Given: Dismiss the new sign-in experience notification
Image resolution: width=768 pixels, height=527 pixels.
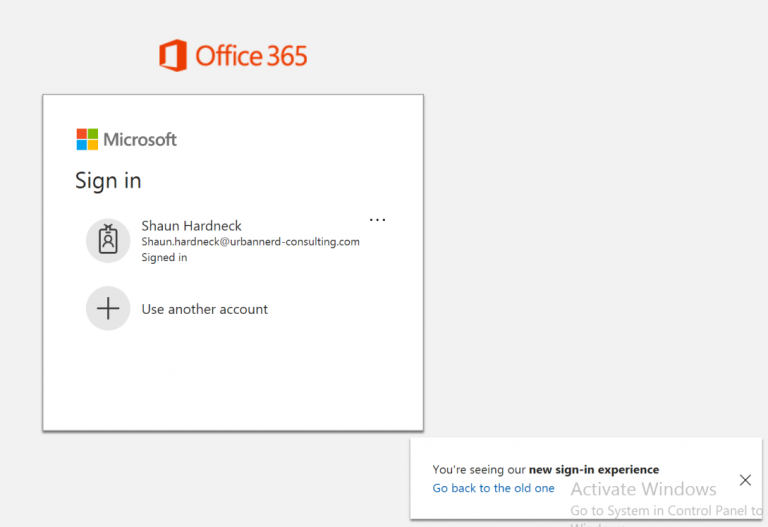Looking at the screenshot, I should pyautogui.click(x=745, y=480).
